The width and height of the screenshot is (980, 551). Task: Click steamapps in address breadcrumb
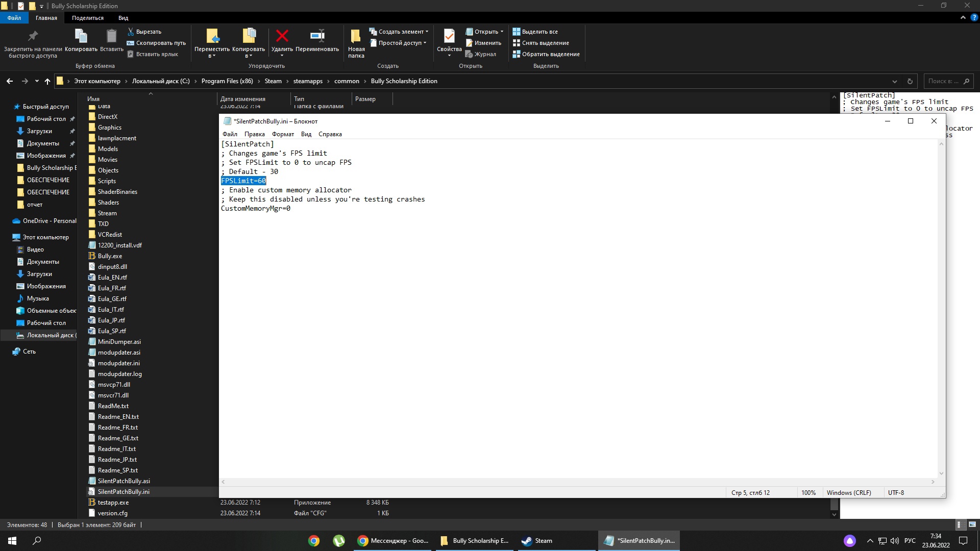pos(308,81)
